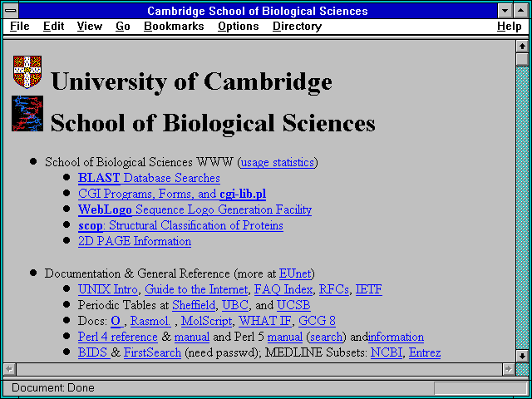Viewport: 532px width, 399px height.
Task: Click the vertical scrollbar thumb
Action: (522, 59)
